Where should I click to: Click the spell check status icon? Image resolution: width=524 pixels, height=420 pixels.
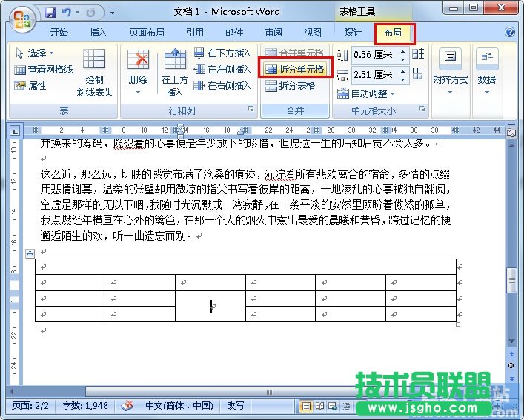point(127,406)
